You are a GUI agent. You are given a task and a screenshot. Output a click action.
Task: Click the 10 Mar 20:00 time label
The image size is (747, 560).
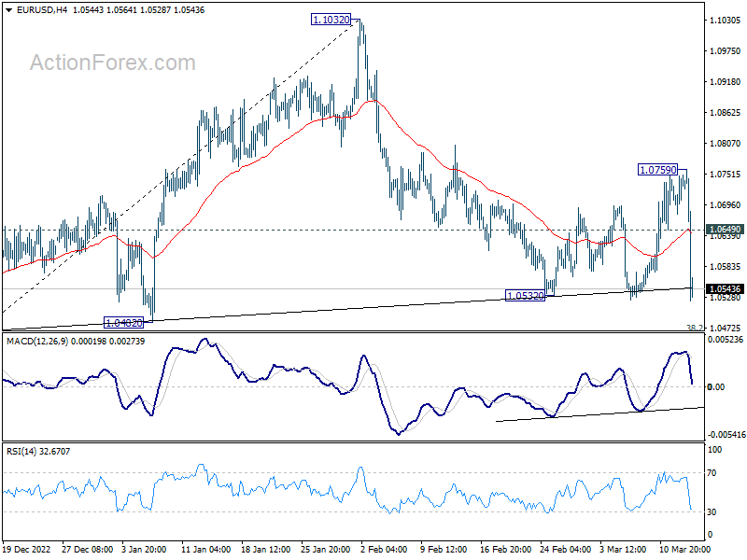pos(684,549)
